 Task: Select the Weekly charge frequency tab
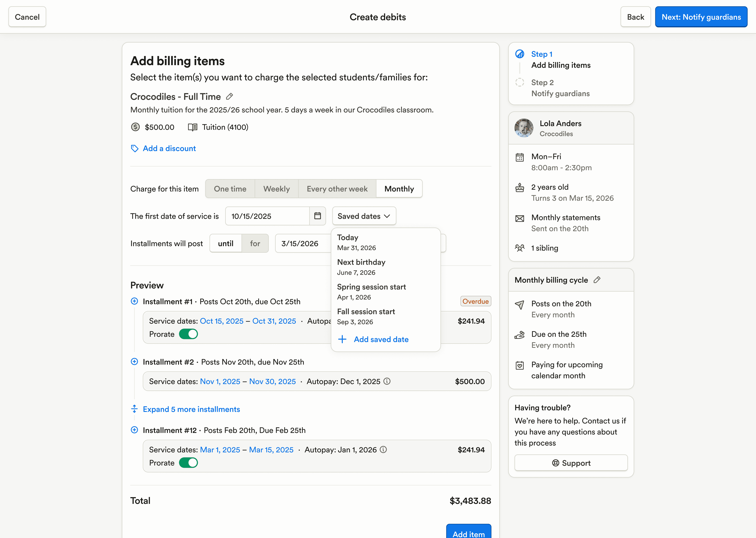[x=276, y=189]
